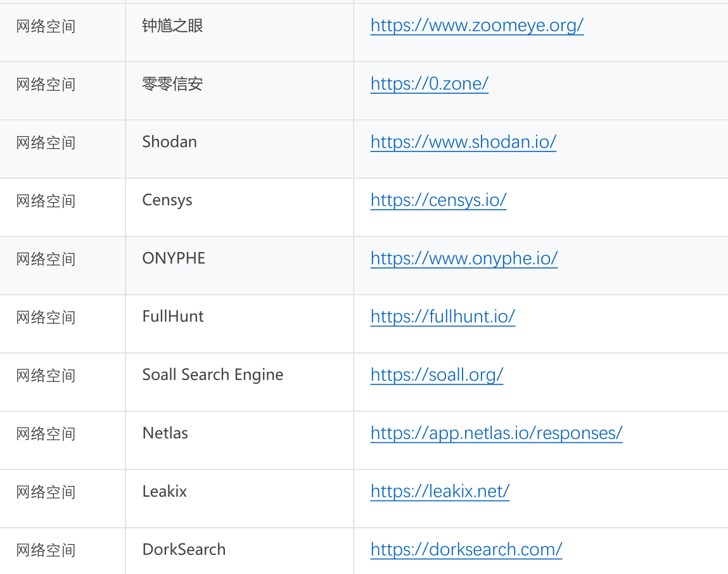
Task: Follow the fullhunt.io link
Action: 442,317
